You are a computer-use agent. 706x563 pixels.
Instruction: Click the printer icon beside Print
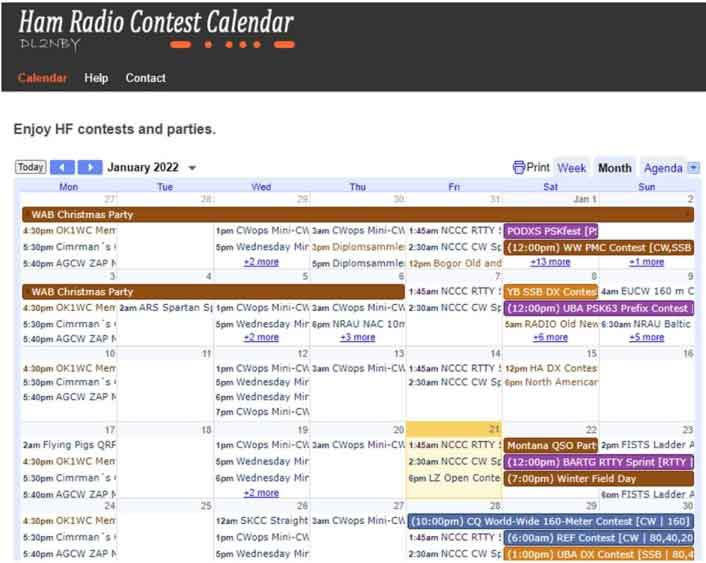(x=519, y=168)
